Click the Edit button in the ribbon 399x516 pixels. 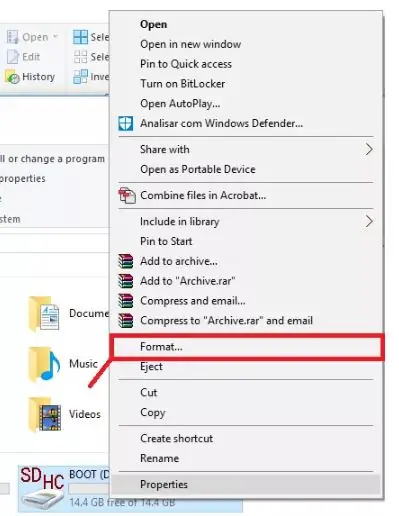pyautogui.click(x=23, y=57)
